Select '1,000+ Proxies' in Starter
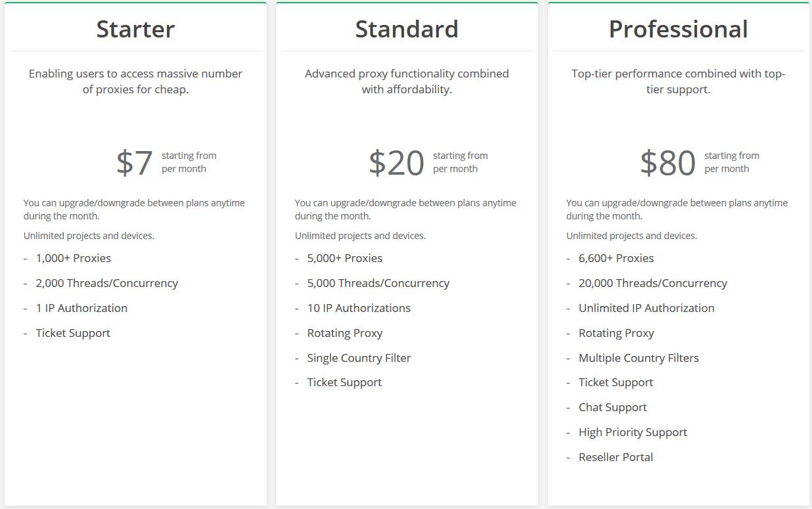Screen dimensions: 812x509 point(74,258)
